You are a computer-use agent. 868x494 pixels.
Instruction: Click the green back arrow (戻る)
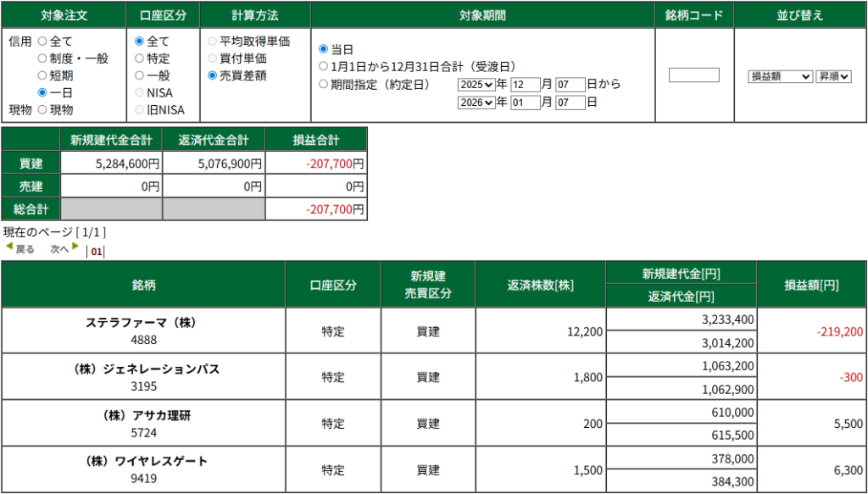[x=10, y=247]
